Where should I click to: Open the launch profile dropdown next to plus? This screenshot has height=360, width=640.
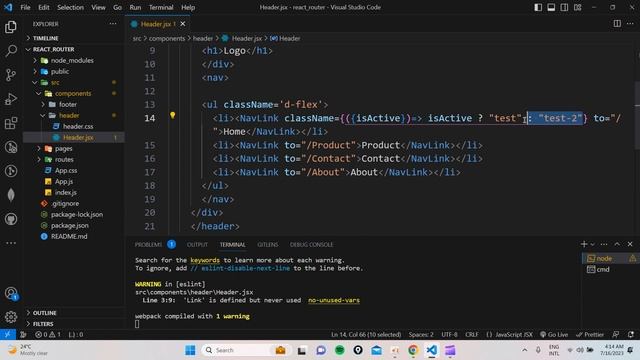pyautogui.click(x=593, y=244)
